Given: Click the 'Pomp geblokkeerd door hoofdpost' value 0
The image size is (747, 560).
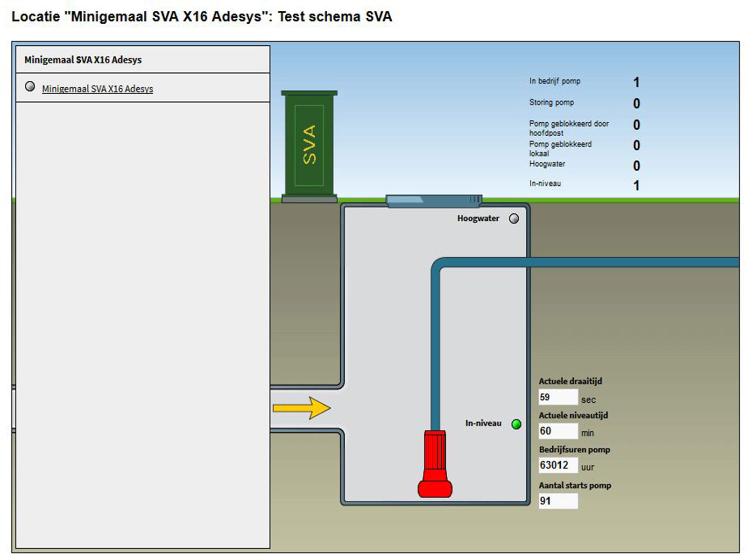Looking at the screenshot, I should [x=636, y=125].
